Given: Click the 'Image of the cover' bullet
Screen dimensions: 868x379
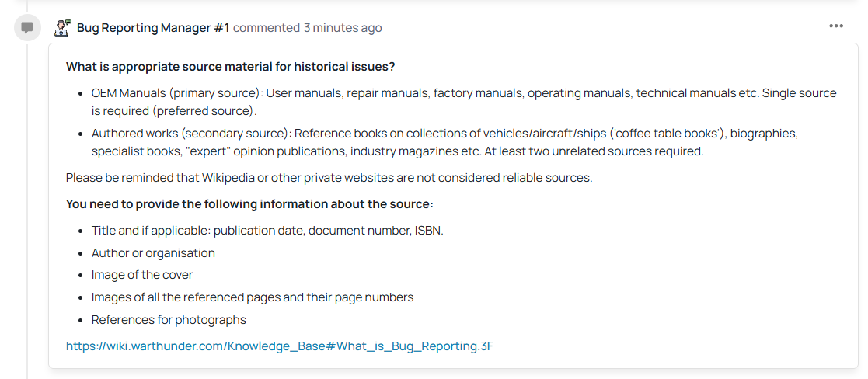Looking at the screenshot, I should tap(142, 275).
